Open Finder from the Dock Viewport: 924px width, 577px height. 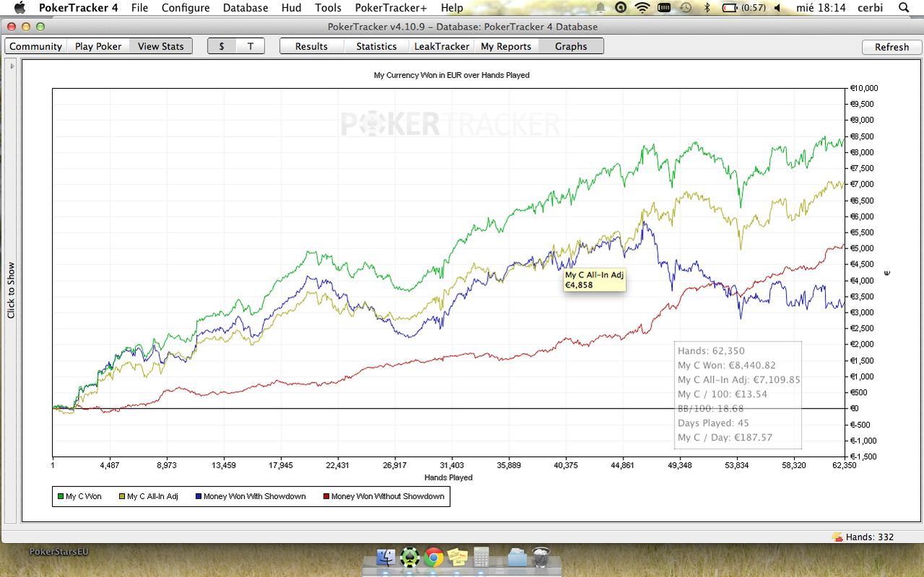pos(387,558)
